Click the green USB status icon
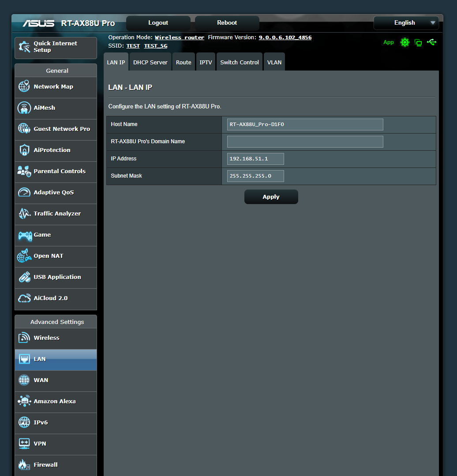 (431, 42)
